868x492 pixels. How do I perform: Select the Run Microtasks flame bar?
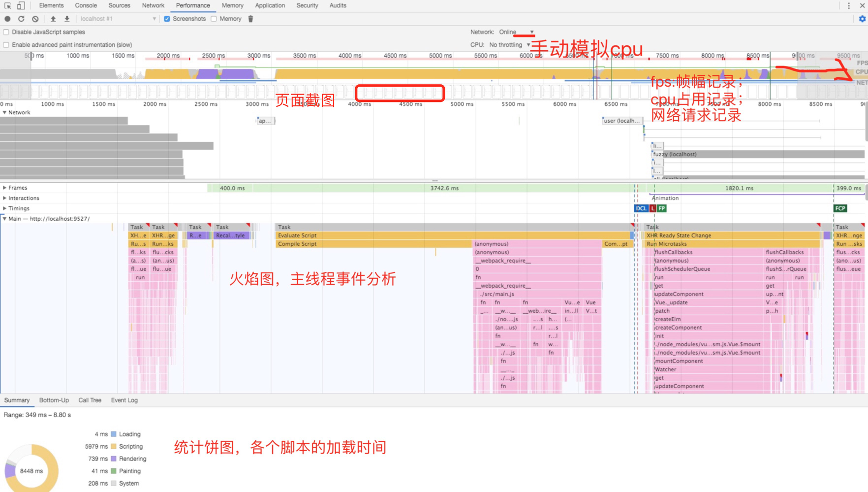(733, 244)
